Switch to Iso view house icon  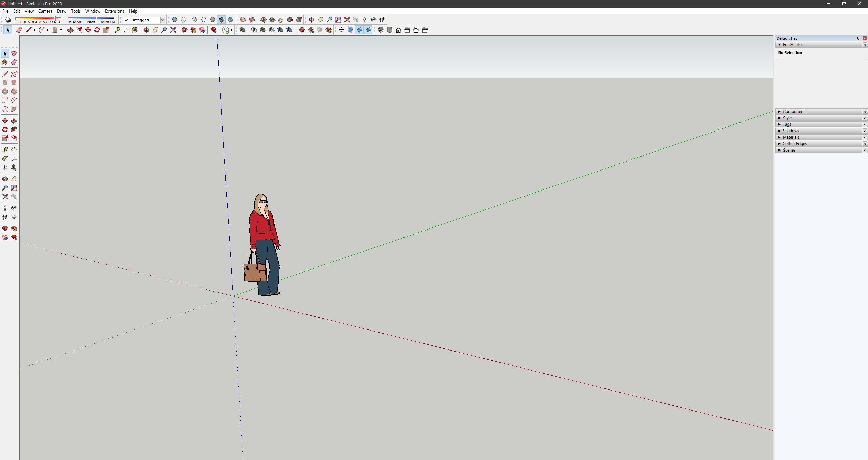(381, 30)
